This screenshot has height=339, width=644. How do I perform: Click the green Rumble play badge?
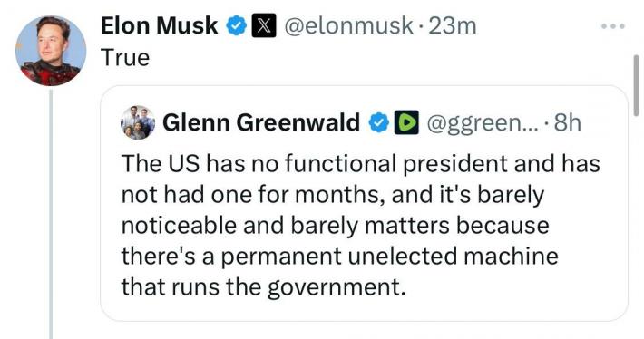tap(406, 122)
